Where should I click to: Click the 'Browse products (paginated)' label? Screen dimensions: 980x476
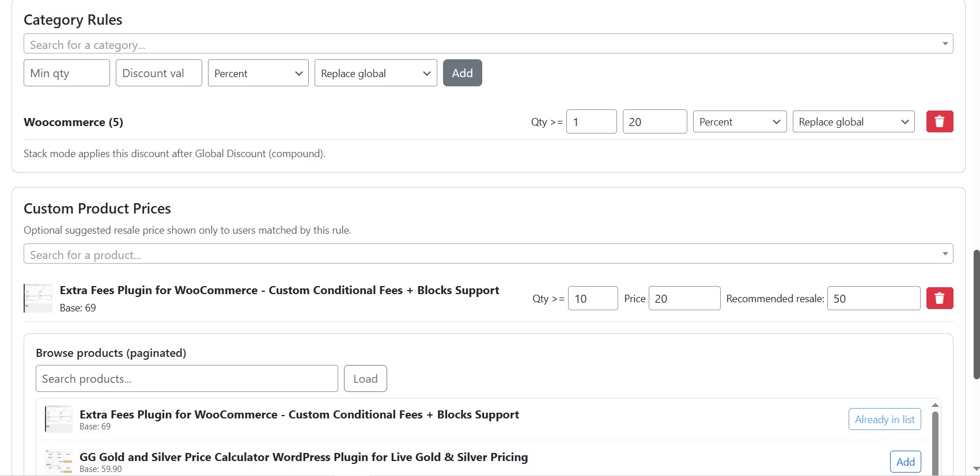tap(111, 353)
